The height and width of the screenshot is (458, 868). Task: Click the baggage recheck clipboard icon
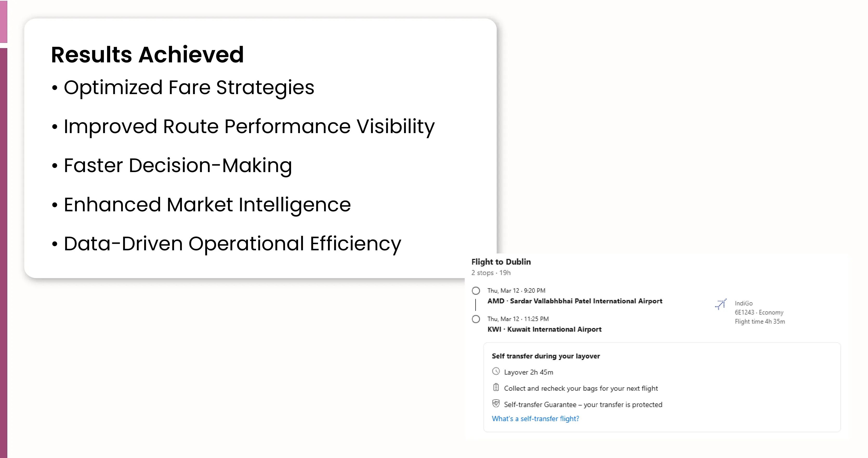tap(496, 388)
